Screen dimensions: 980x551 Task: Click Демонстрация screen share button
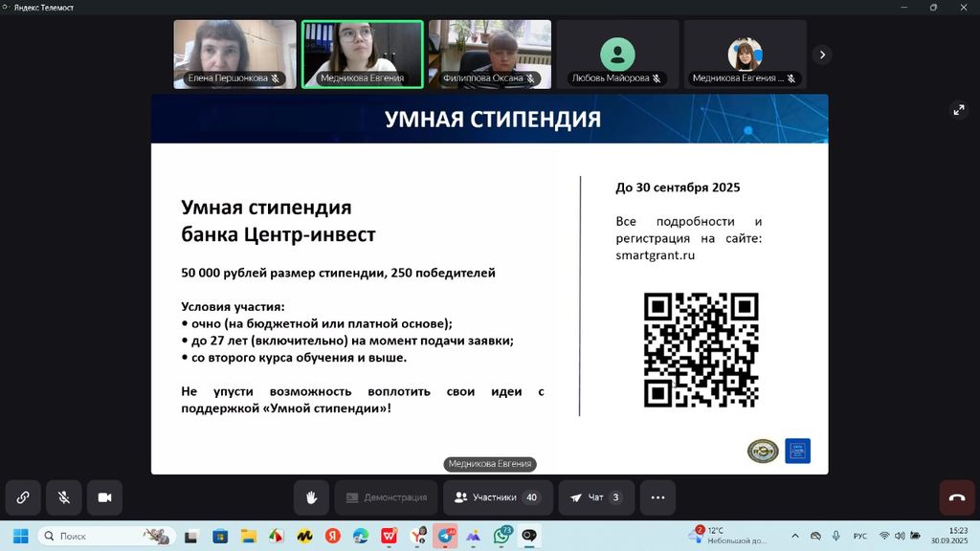coord(387,497)
